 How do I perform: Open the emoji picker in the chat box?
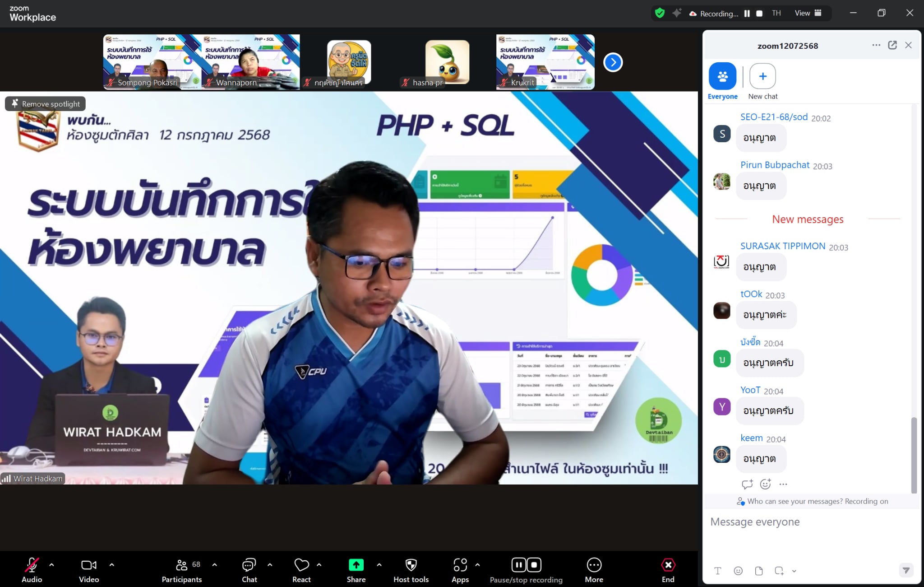coord(738,571)
